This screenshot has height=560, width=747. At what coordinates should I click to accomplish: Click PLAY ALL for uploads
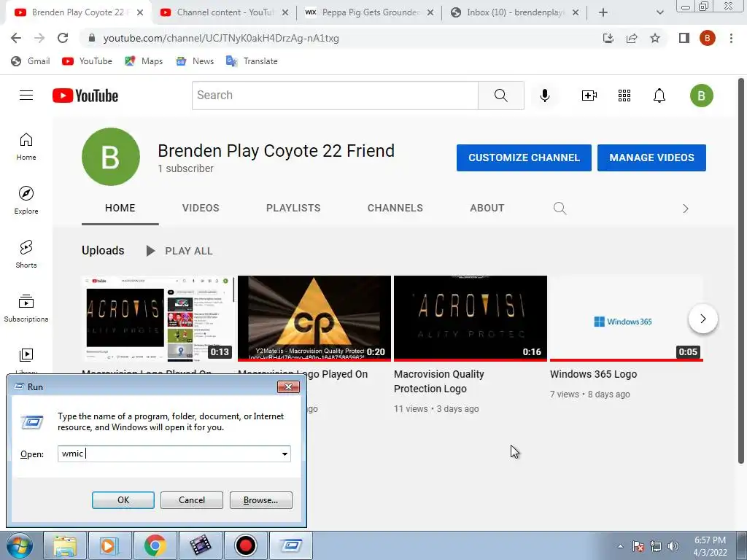[x=179, y=251]
